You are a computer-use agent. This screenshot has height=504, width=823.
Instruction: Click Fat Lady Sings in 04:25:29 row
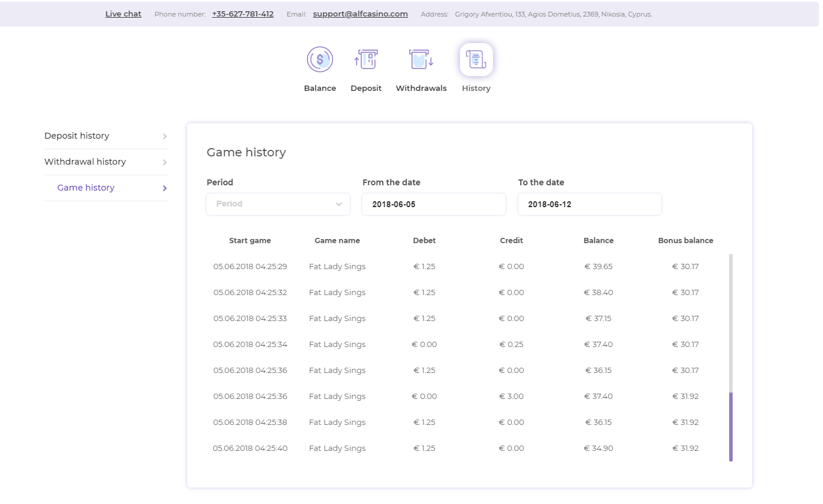pyautogui.click(x=337, y=267)
